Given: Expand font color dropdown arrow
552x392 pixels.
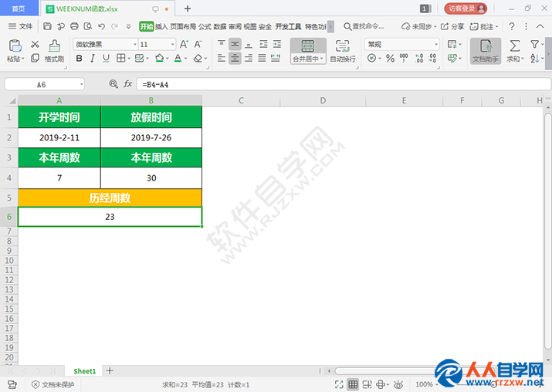Looking at the screenshot, I should [186, 59].
